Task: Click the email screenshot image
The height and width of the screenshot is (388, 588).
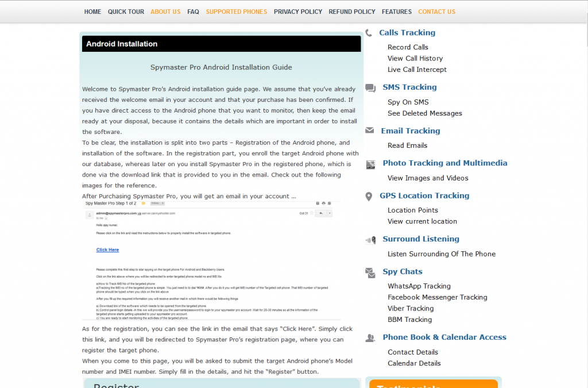Action: click(211, 260)
